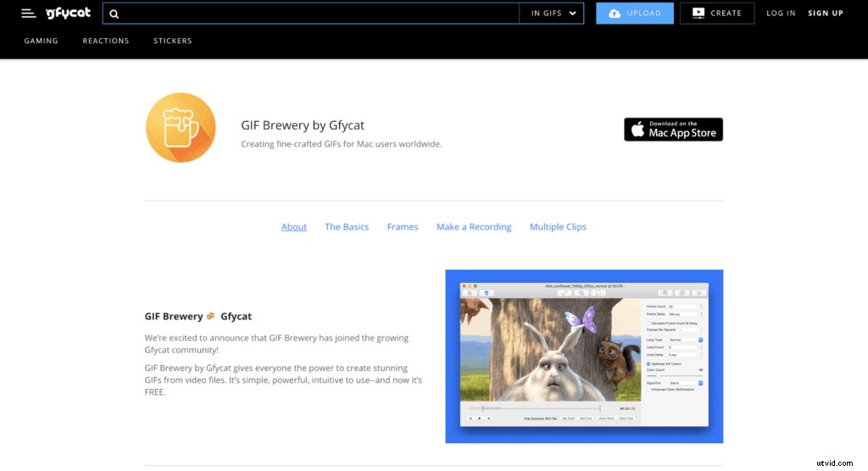Click the timeline scrubber in app screenshot

tap(542, 408)
